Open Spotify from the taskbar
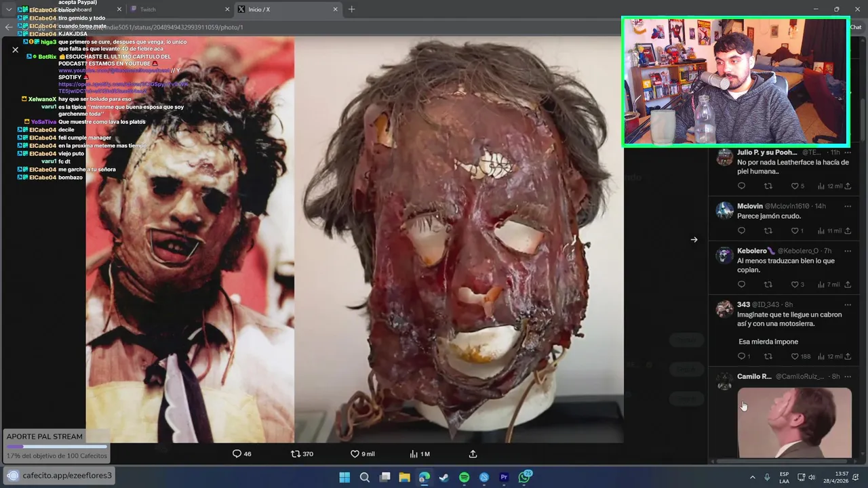Image resolution: width=868 pixels, height=488 pixels. point(465,477)
